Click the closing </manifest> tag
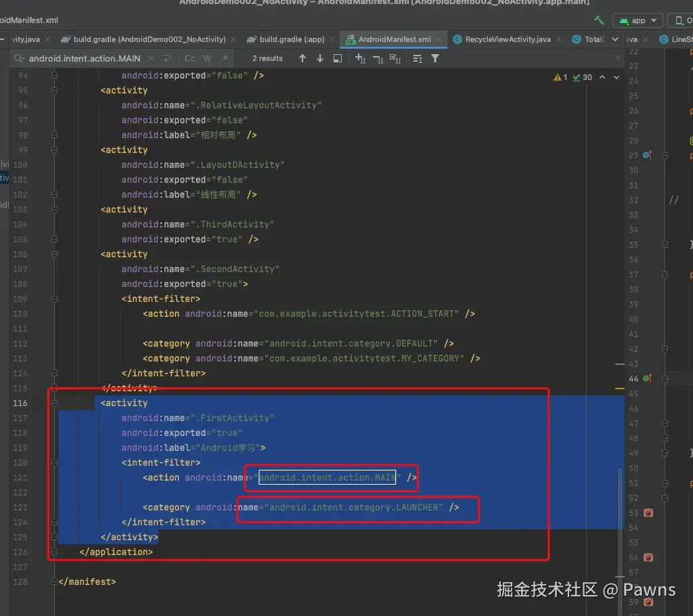Image resolution: width=693 pixels, height=616 pixels. [87, 581]
